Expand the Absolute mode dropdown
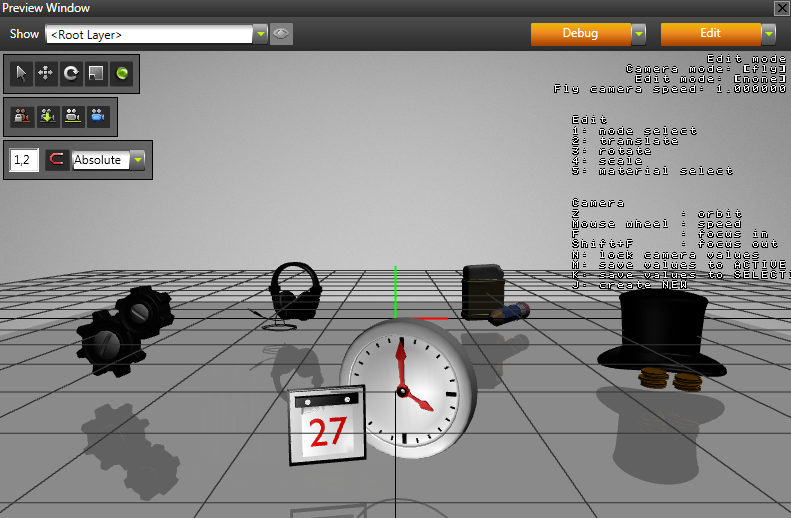The width and height of the screenshot is (791, 518). point(138,160)
